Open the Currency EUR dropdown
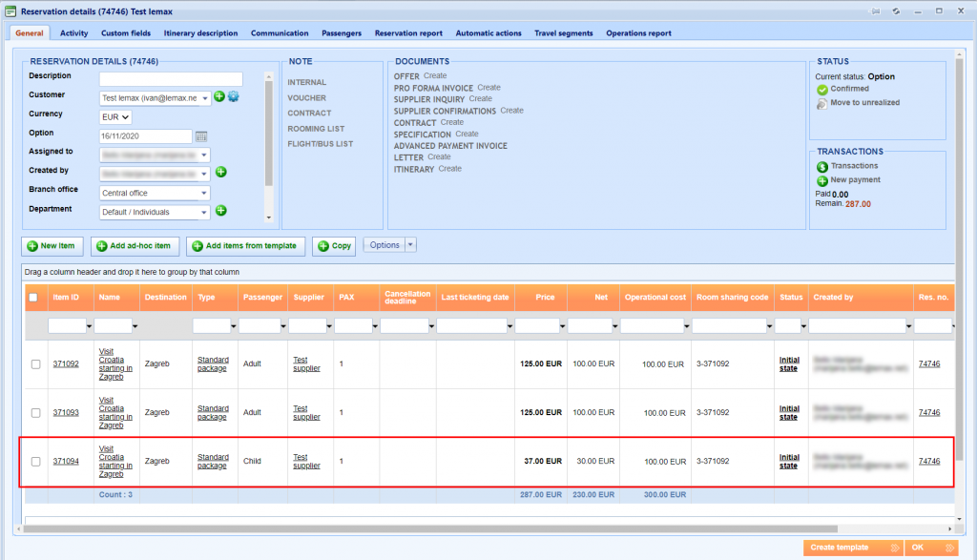 tap(116, 116)
